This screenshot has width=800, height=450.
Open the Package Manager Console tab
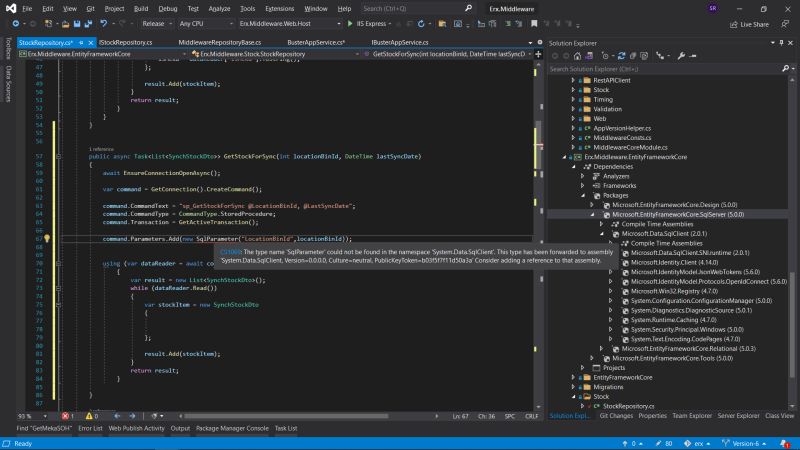(x=232, y=429)
